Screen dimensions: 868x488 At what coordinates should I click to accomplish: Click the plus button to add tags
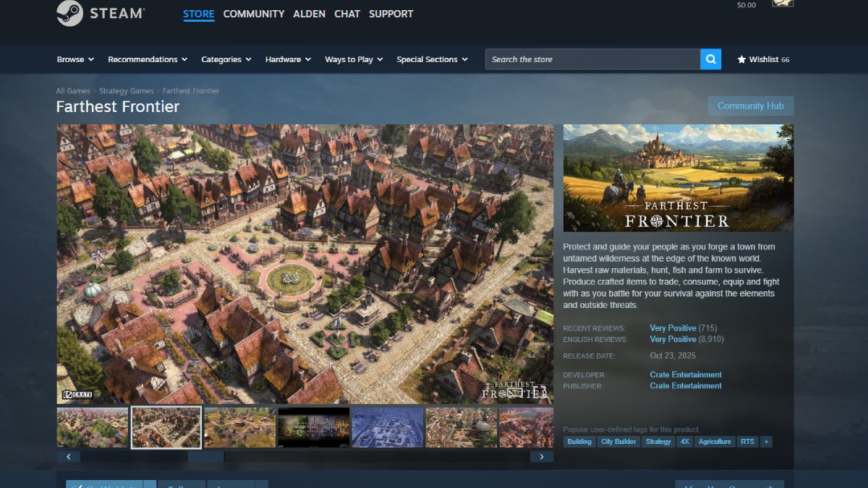766,442
